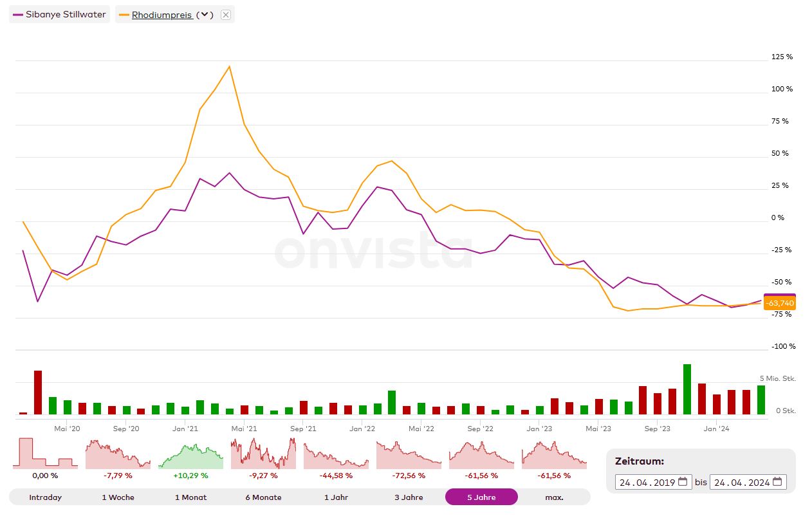Viewport: 812px width, 518px height.
Task: Open the -72,56 % three-year mini chart
Action: click(x=409, y=453)
